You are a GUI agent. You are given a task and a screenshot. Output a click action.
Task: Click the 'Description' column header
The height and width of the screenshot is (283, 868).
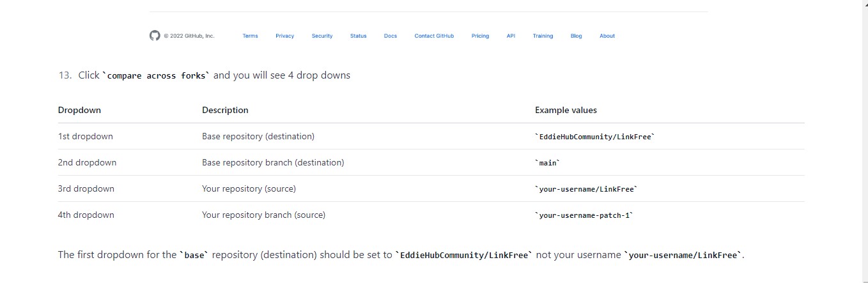pyautogui.click(x=225, y=110)
